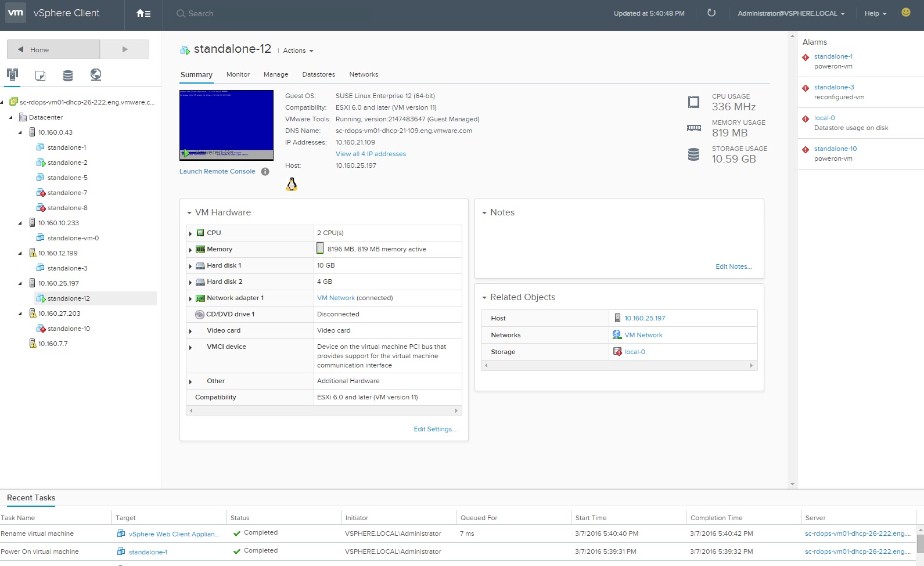Collapse host 10.160.10.233 tree node
Viewport: 924px width, 566px height.
20,223
